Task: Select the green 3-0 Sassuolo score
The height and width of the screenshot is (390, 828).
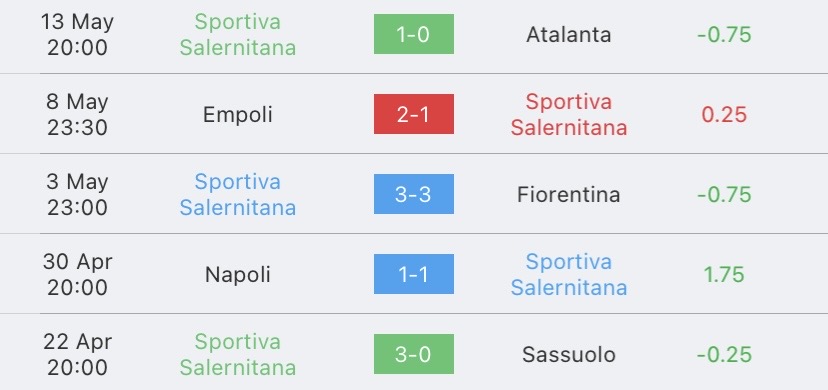Action: click(413, 354)
